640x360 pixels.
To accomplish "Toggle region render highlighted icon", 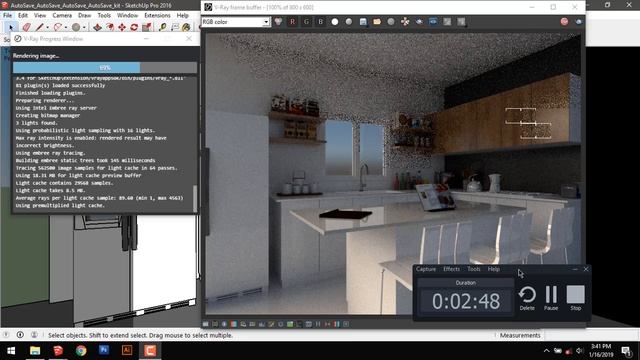I will point(433,22).
